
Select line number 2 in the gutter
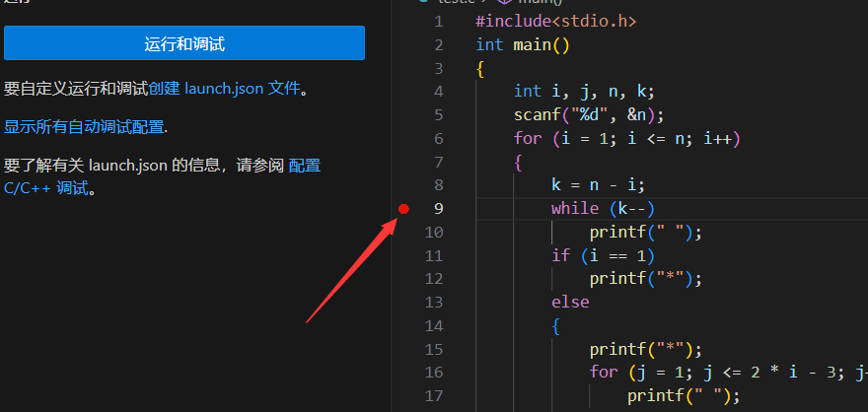(x=439, y=44)
